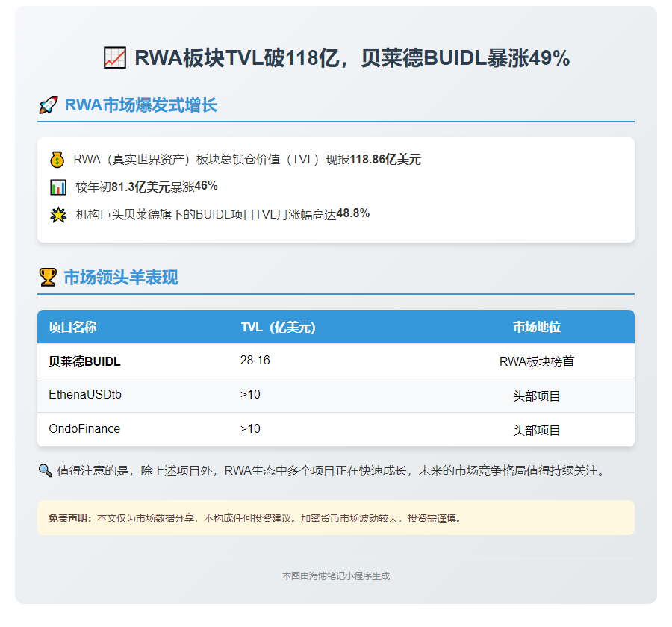Click the 免责声明 bold label

[x=70, y=518]
